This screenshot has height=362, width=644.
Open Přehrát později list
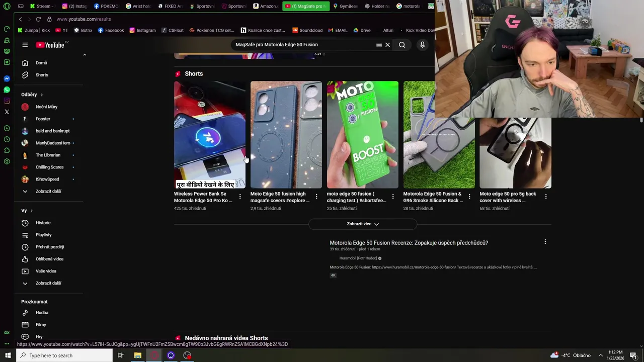tap(49, 247)
